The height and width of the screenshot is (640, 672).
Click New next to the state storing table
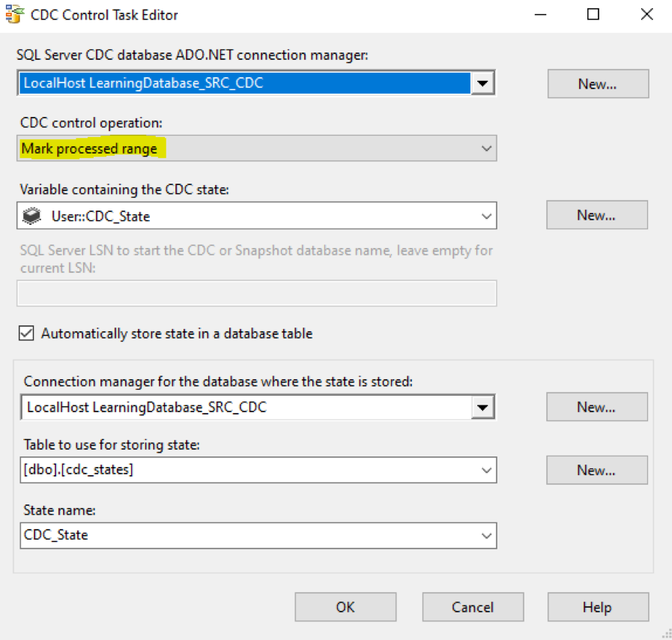pos(596,470)
